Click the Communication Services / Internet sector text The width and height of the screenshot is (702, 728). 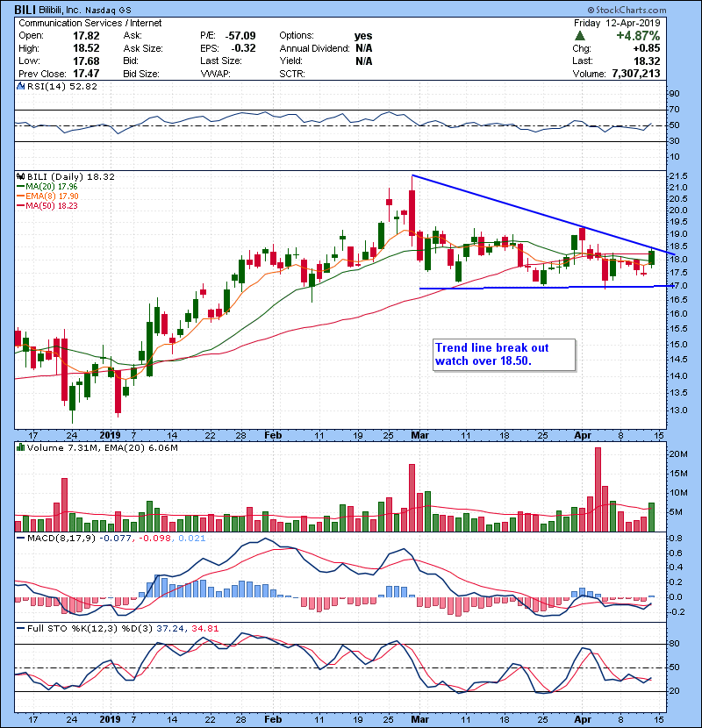pos(90,23)
